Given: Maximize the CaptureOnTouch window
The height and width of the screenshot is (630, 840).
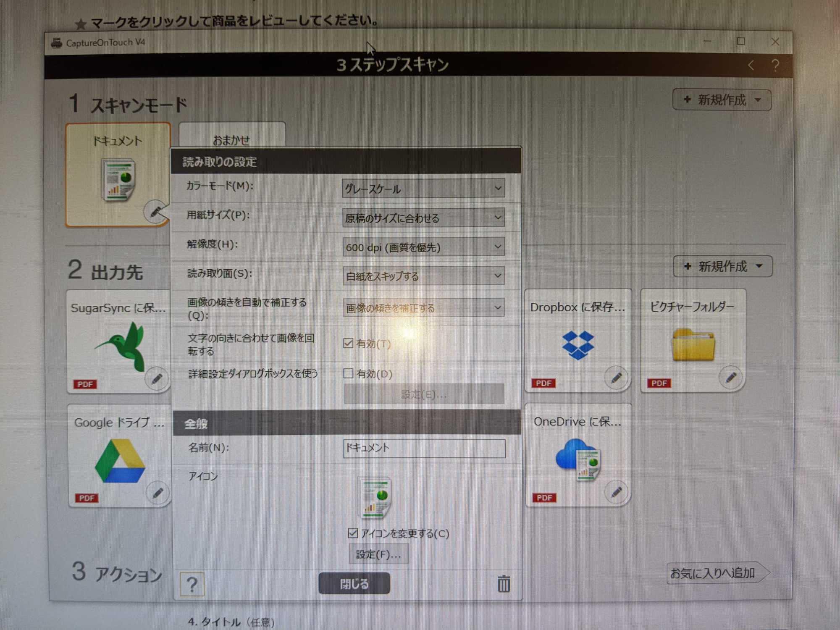Looking at the screenshot, I should click(741, 42).
